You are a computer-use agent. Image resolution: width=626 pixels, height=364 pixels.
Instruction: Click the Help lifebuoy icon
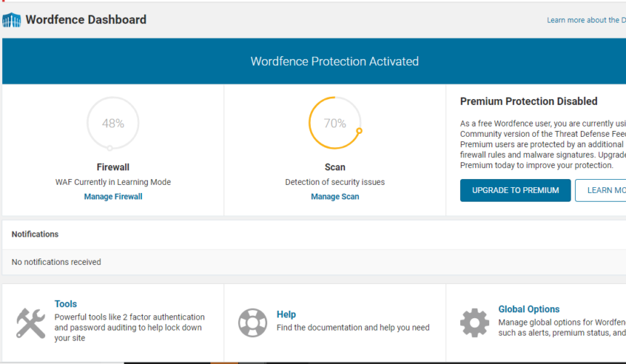[253, 323]
